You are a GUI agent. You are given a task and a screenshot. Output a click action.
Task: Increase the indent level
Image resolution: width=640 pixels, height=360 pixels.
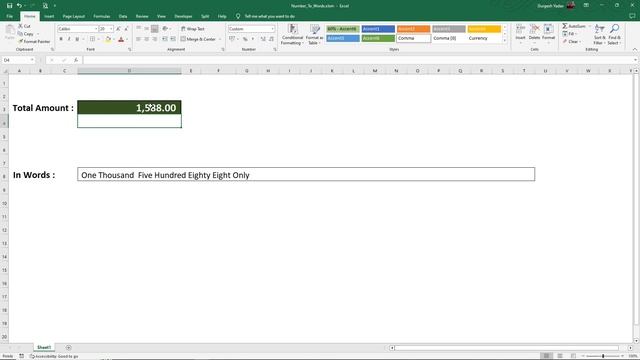pos(173,39)
